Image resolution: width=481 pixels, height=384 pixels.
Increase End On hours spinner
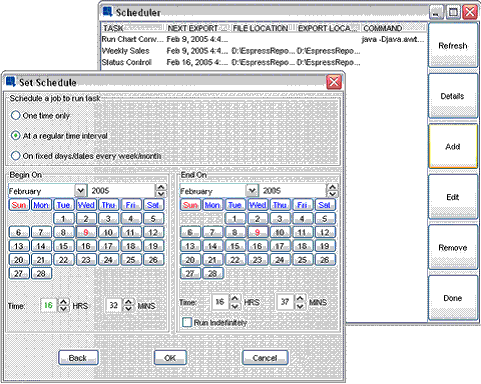(235, 298)
